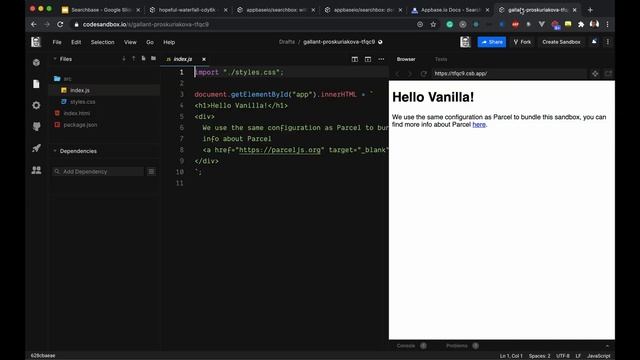The width and height of the screenshot is (640, 360).
Task: Collapse the Dependencies section
Action: [x=55, y=151]
